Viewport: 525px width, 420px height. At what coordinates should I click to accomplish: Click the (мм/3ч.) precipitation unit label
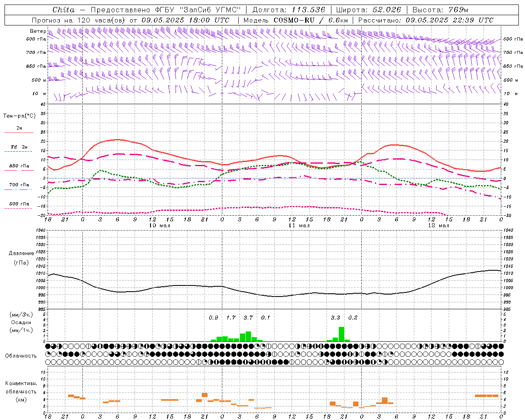(x=21, y=315)
